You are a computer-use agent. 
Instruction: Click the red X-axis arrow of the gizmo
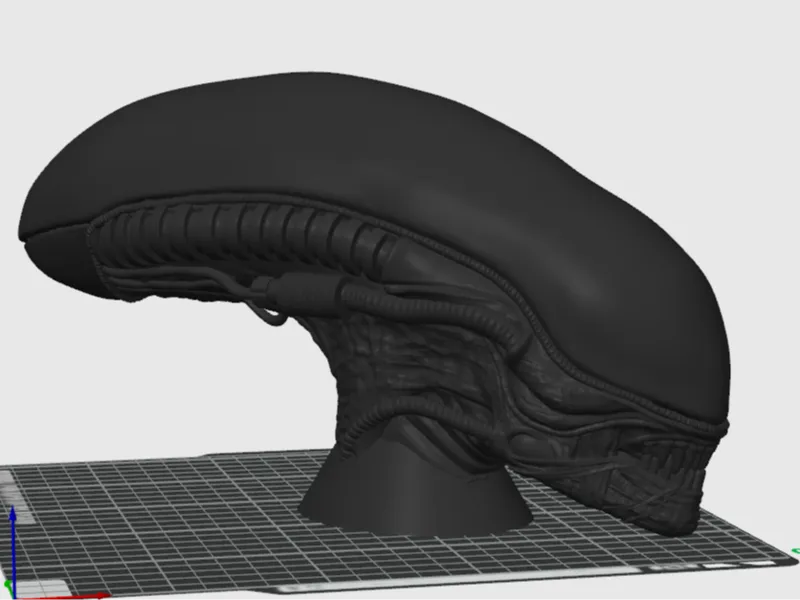coord(64,596)
